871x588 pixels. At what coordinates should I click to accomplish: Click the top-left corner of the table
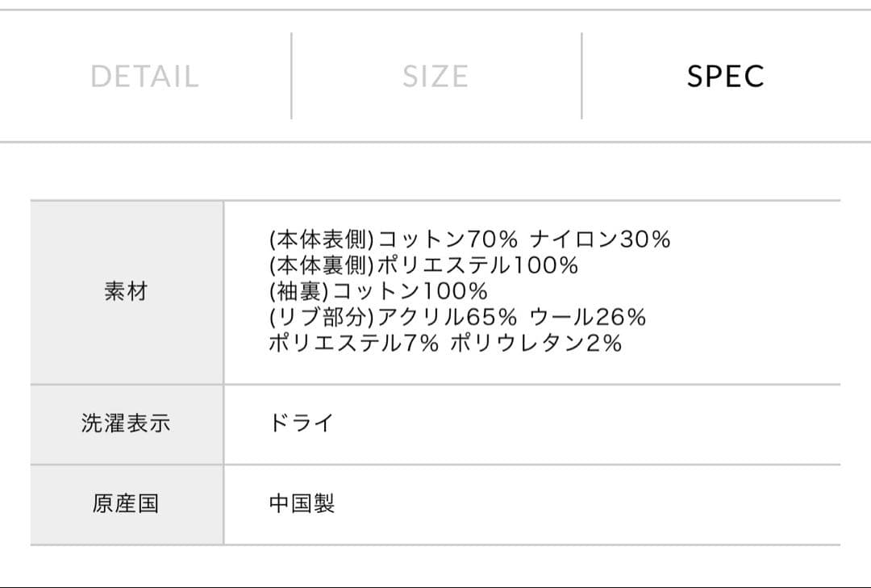pyautogui.click(x=31, y=198)
